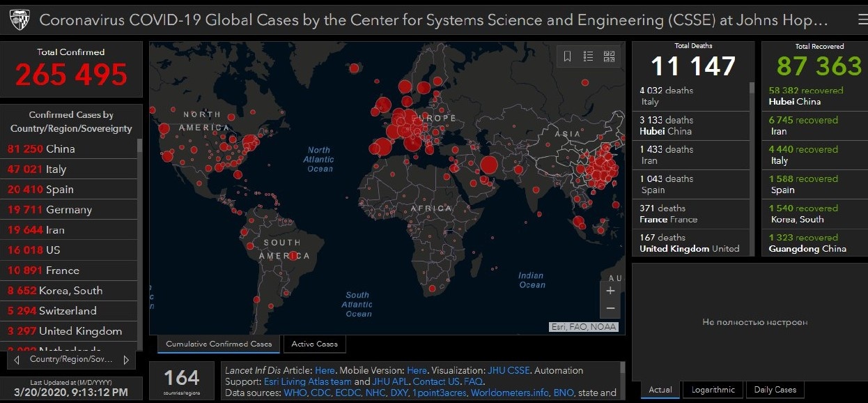Open the Esri Living Atlas team link
Image resolution: width=868 pixels, height=403 pixels.
click(x=307, y=381)
